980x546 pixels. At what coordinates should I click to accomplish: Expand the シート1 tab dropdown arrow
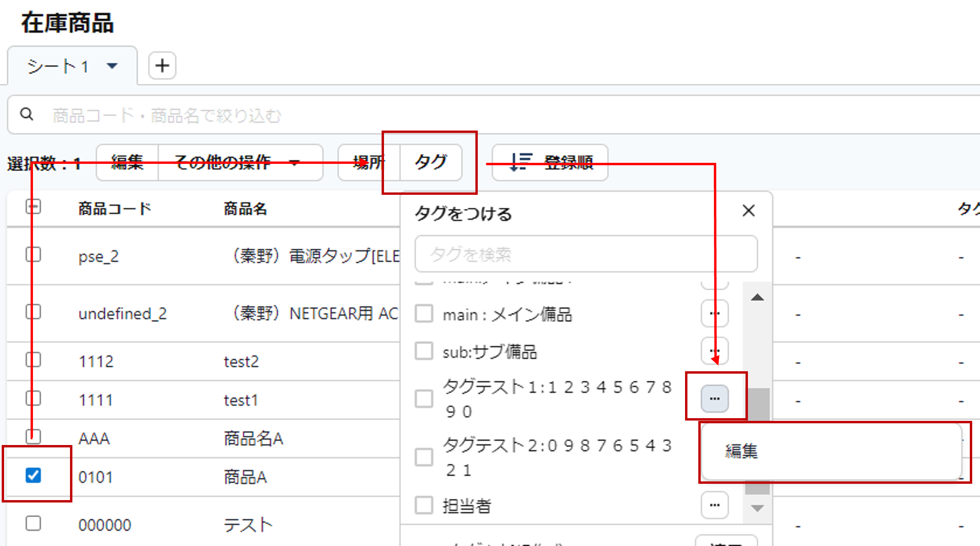click(112, 66)
